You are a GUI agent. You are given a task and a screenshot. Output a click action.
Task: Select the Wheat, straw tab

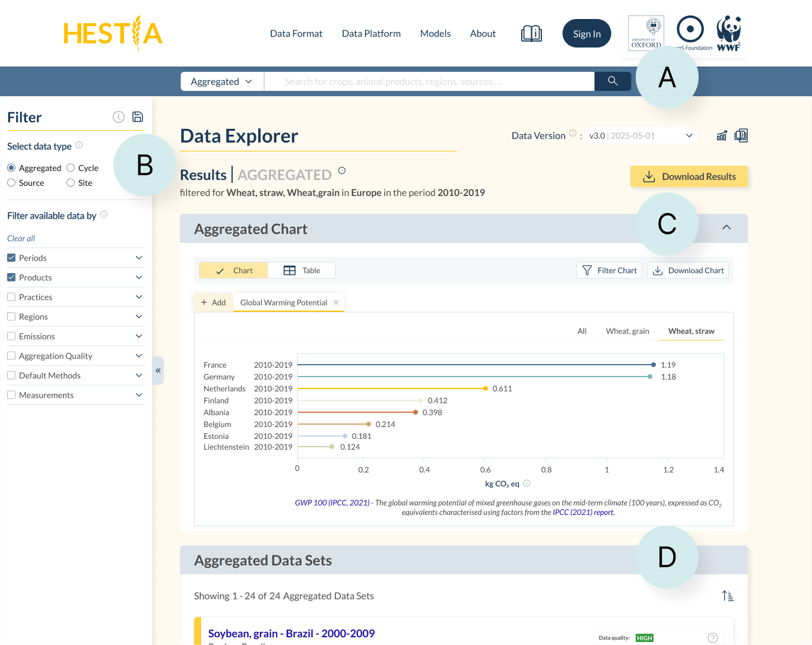[x=691, y=331]
